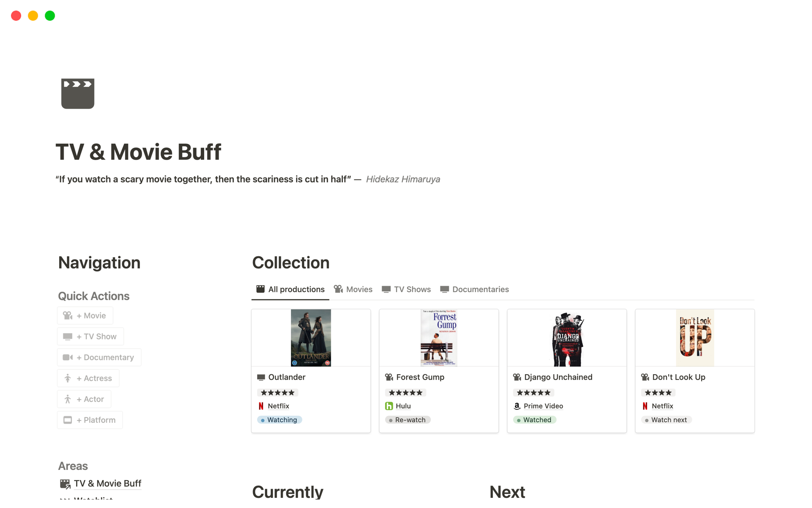This screenshot has height=508, width=812.
Task: Click the Add Movie quick action icon
Action: pyautogui.click(x=68, y=315)
